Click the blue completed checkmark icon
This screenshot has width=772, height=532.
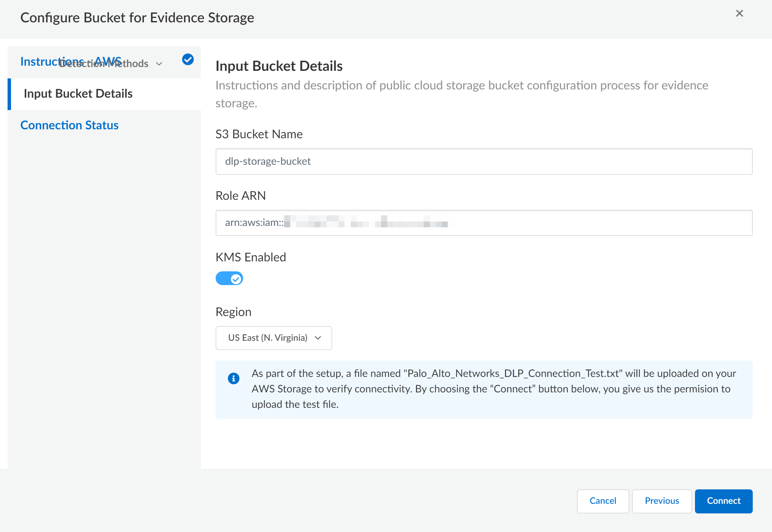pyautogui.click(x=188, y=59)
